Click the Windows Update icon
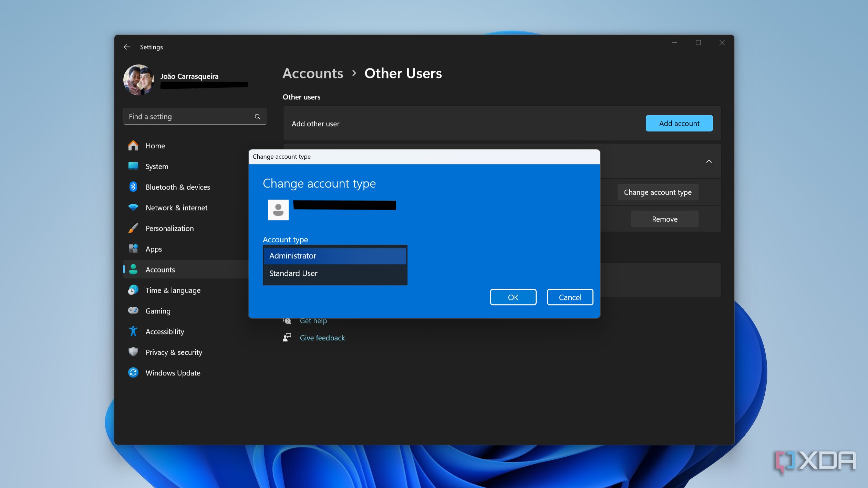This screenshot has width=868, height=488. [x=133, y=372]
